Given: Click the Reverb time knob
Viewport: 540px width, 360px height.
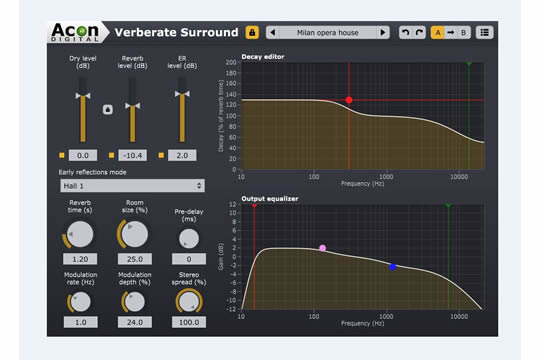Looking at the screenshot, I should point(80,234).
